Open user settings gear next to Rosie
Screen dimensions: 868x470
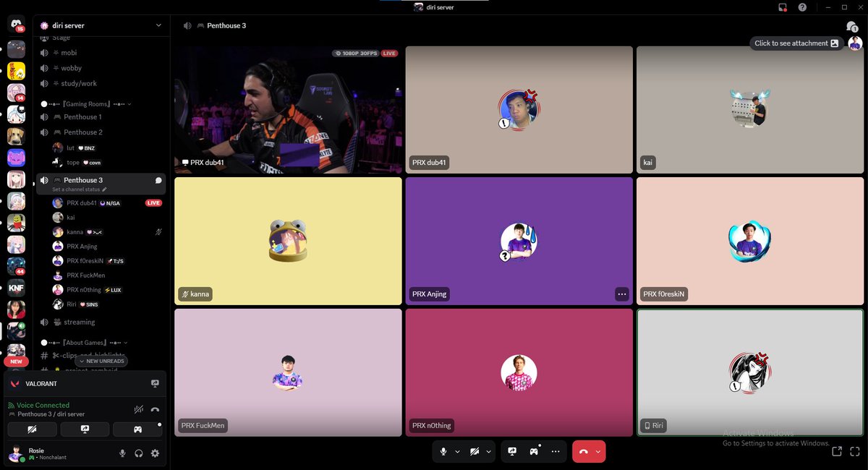click(x=155, y=453)
